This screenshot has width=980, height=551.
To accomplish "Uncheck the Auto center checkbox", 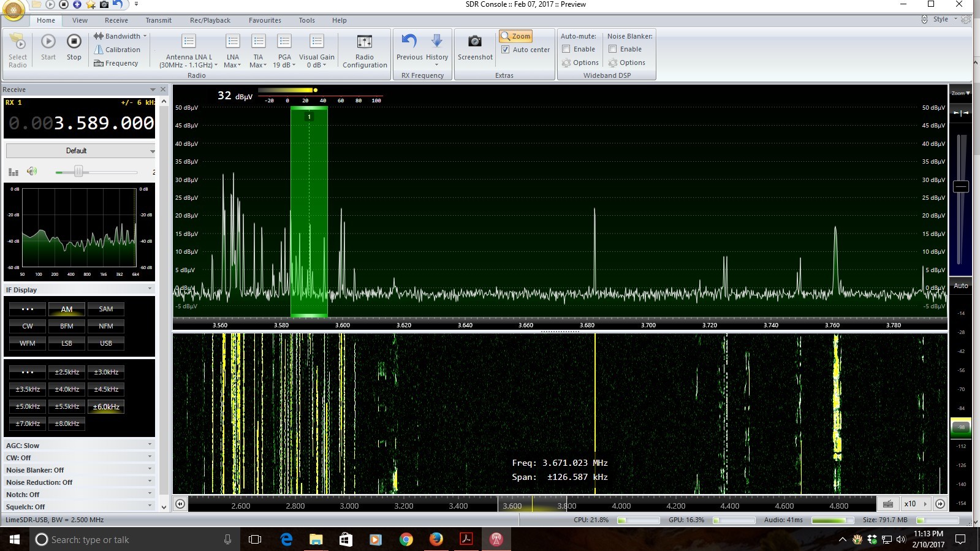I will [x=506, y=50].
